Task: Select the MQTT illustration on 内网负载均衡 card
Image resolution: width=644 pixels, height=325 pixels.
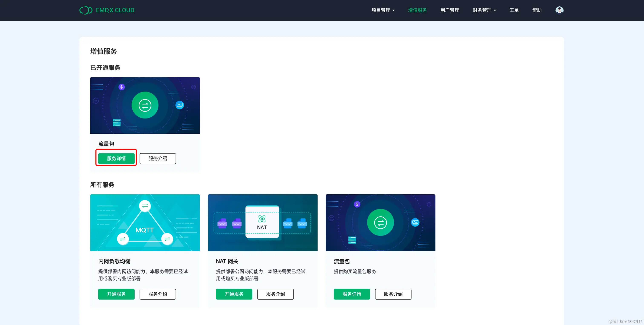Action: tap(145, 222)
